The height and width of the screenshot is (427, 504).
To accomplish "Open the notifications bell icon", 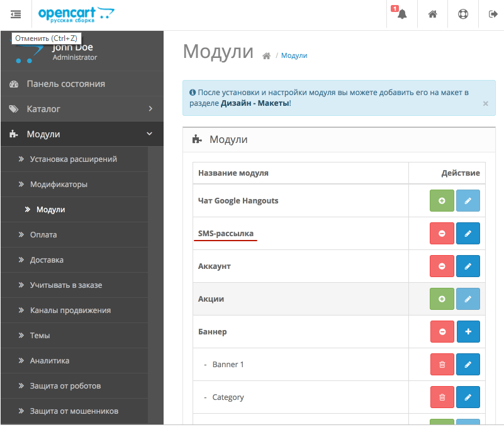I will 402,14.
